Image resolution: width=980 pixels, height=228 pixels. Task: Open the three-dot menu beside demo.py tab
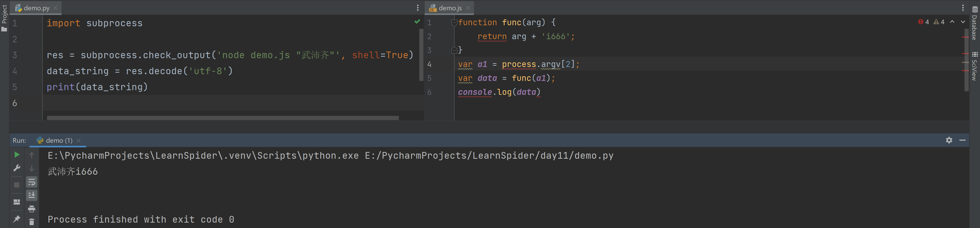pyautogui.click(x=417, y=8)
